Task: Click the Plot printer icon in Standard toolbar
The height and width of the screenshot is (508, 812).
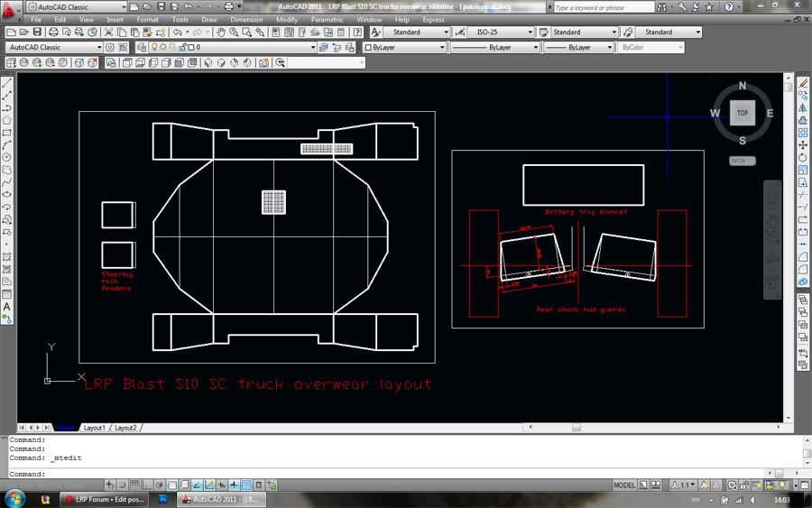Action: [53, 32]
